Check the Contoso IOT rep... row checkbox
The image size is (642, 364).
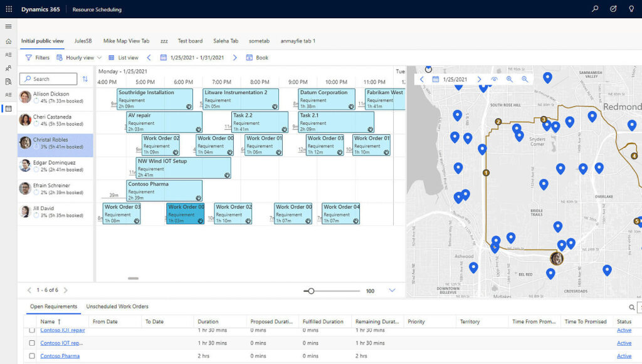(x=32, y=343)
